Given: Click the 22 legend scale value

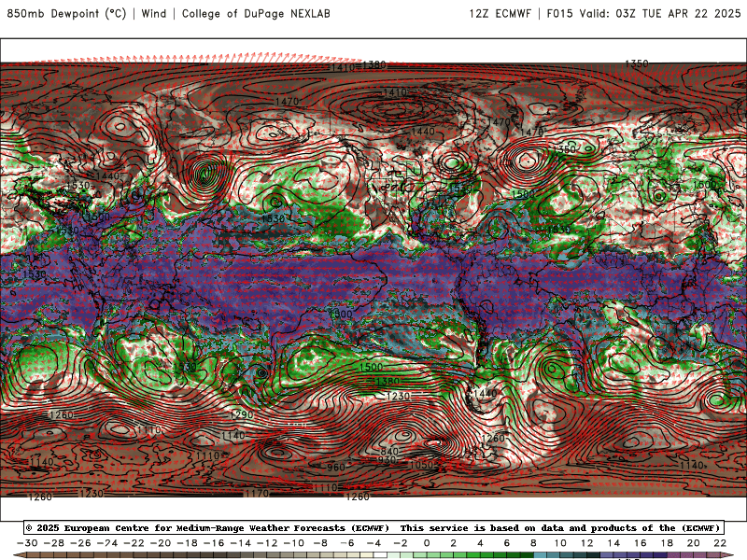Looking at the screenshot, I should 720,543.
